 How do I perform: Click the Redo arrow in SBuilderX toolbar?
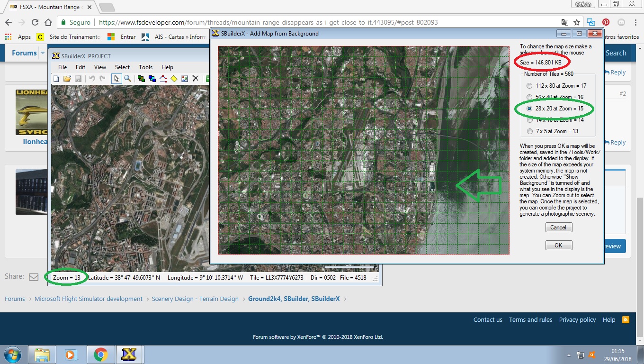[x=102, y=79]
